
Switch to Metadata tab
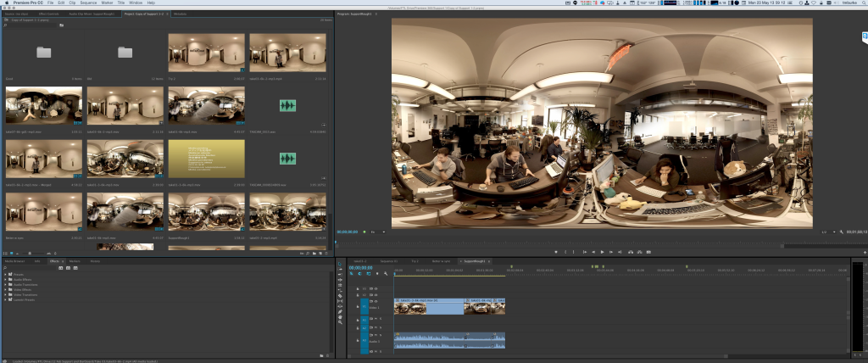pos(180,14)
